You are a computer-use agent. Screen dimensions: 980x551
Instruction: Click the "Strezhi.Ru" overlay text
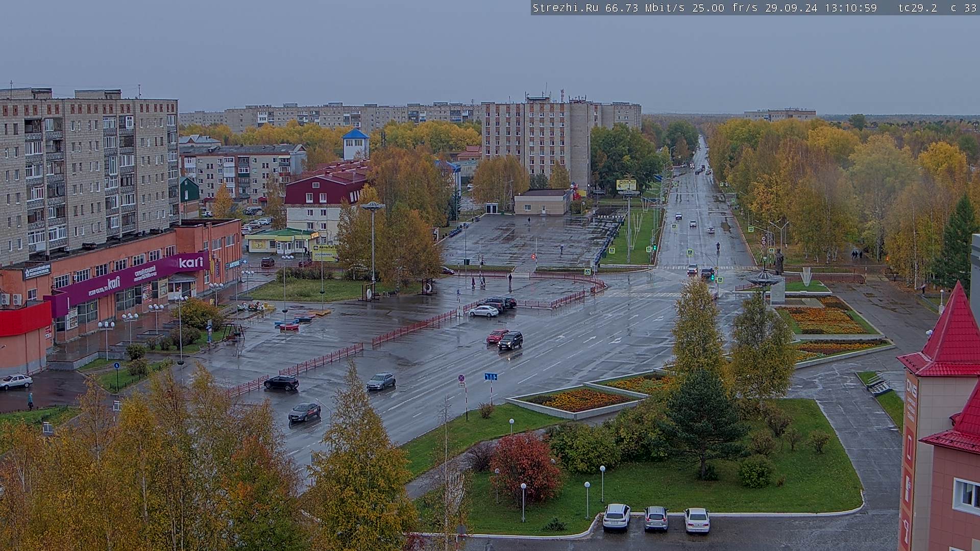[566, 8]
